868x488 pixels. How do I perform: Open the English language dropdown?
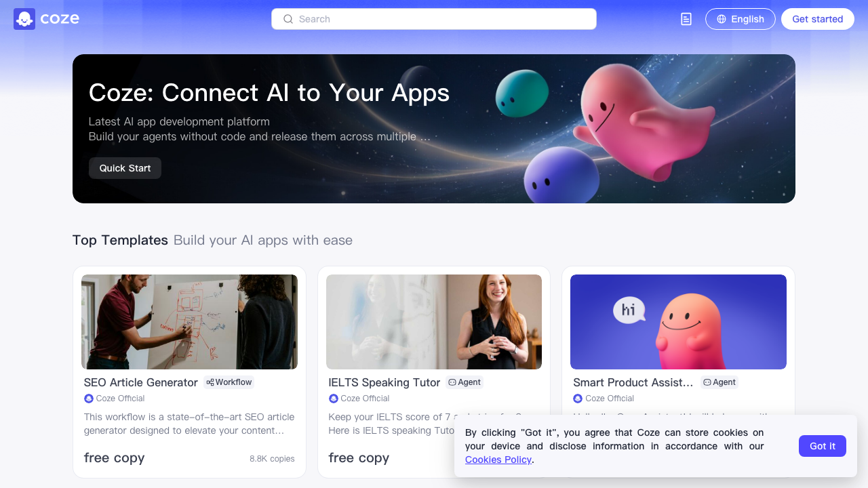pyautogui.click(x=741, y=19)
